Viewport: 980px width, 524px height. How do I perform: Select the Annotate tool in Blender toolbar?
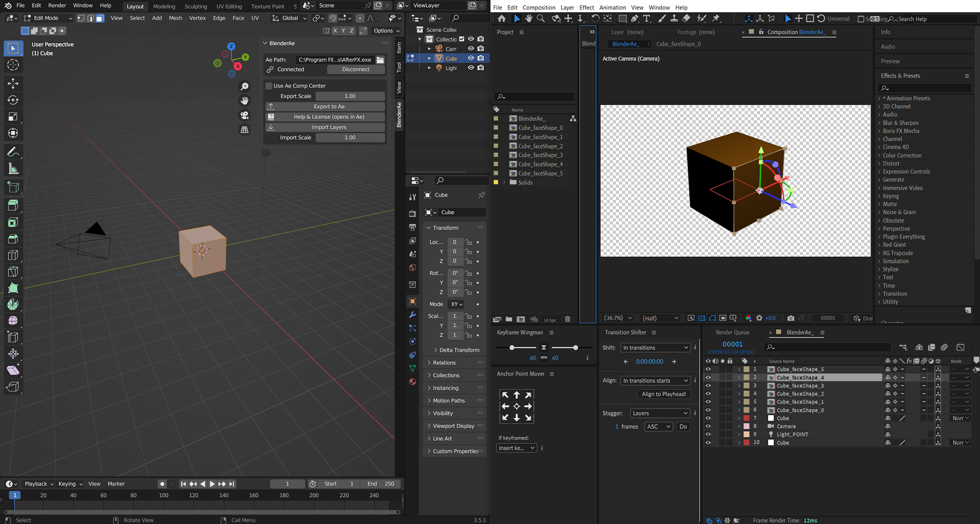(13, 152)
